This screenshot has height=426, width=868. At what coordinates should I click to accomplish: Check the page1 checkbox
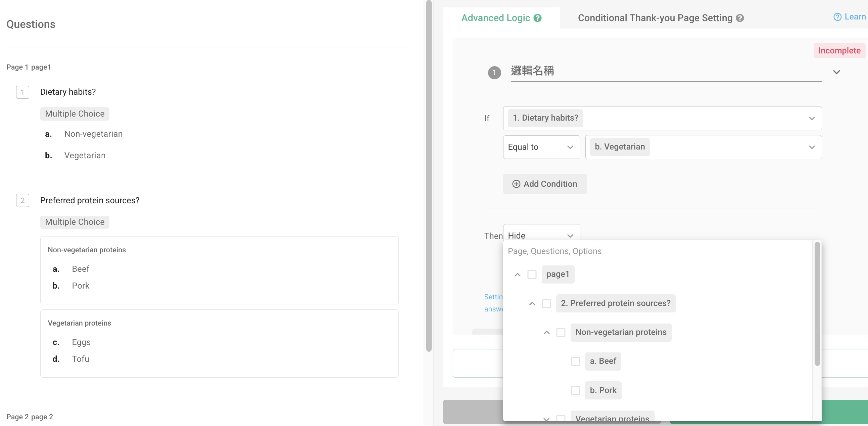click(532, 274)
